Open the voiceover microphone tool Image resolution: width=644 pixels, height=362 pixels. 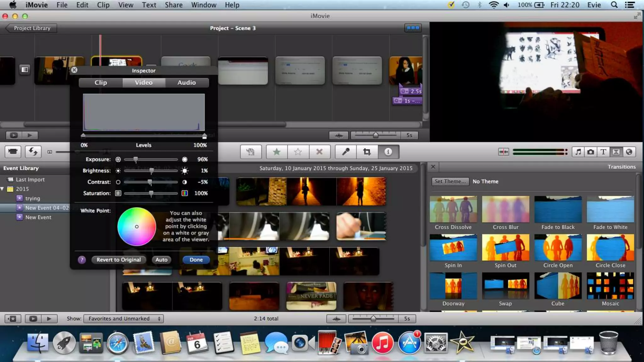tap(346, 152)
